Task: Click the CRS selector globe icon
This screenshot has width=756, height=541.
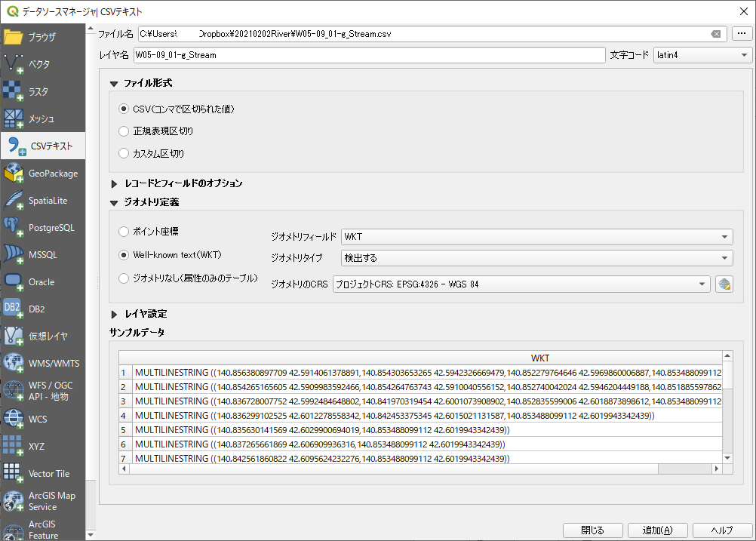Action: click(724, 284)
